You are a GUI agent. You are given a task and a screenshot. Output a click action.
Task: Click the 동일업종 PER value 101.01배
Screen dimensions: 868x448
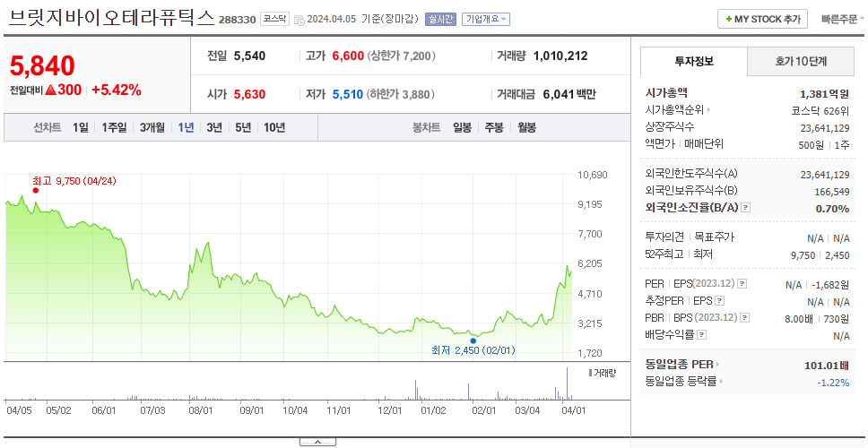coord(827,366)
